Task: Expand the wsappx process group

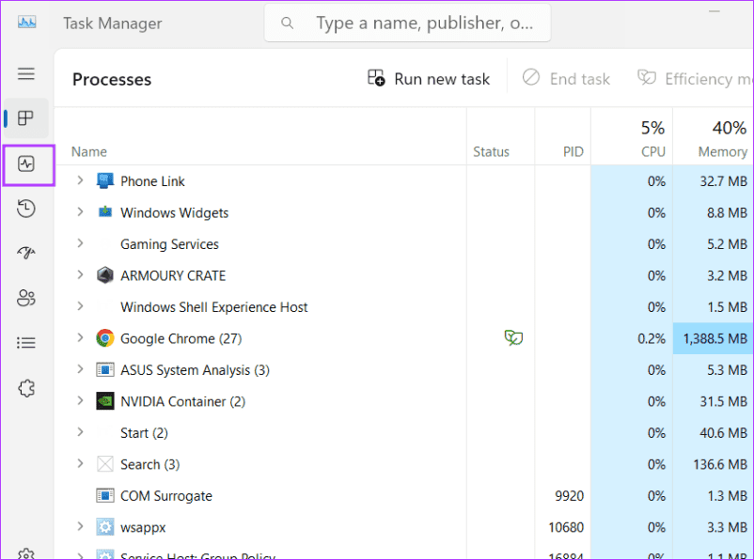Action: (80, 527)
